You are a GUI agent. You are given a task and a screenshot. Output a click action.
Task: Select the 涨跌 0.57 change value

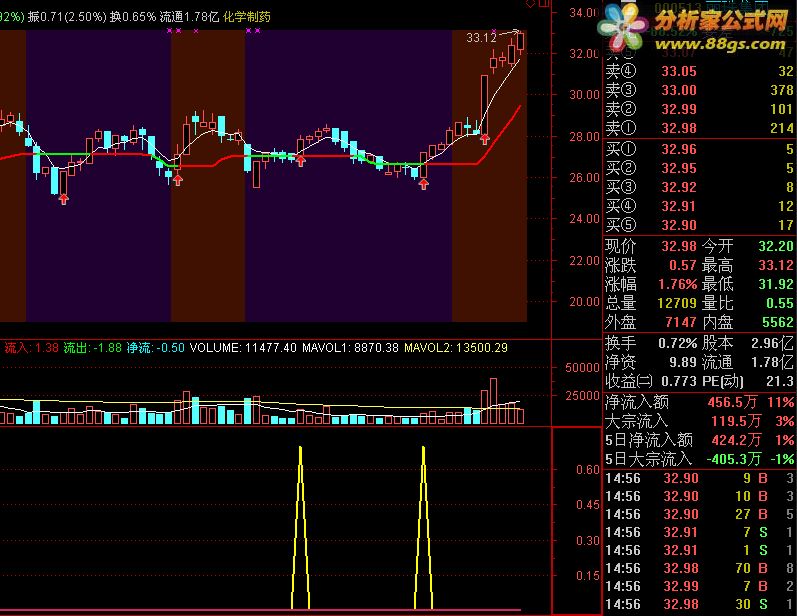[651, 265]
